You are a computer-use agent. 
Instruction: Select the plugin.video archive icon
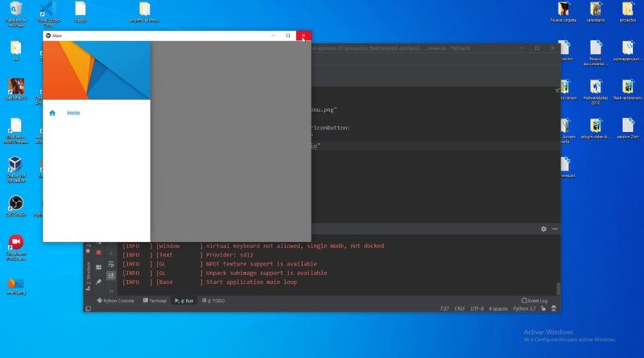pos(596,129)
